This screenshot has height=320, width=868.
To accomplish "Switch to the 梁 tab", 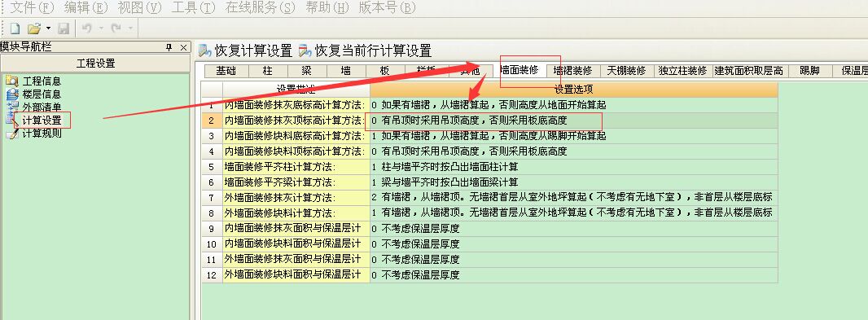I will [307, 71].
